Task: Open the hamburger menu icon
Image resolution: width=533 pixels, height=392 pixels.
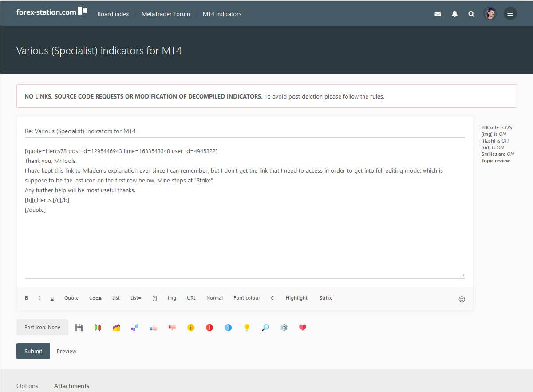Action: [510, 14]
